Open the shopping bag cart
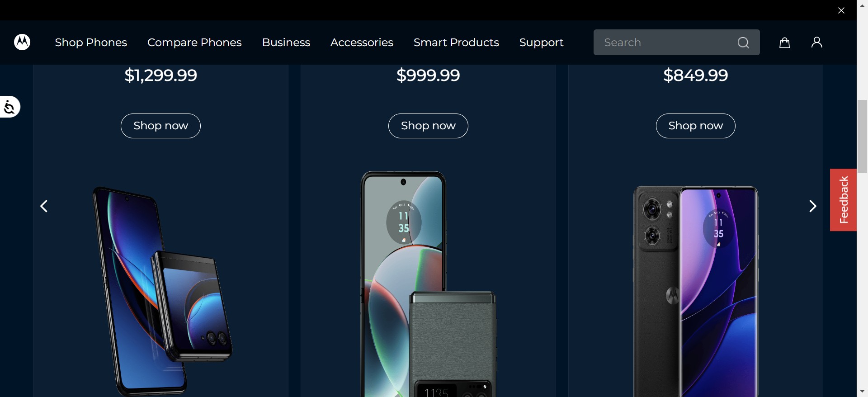The width and height of the screenshot is (868, 397). click(784, 43)
